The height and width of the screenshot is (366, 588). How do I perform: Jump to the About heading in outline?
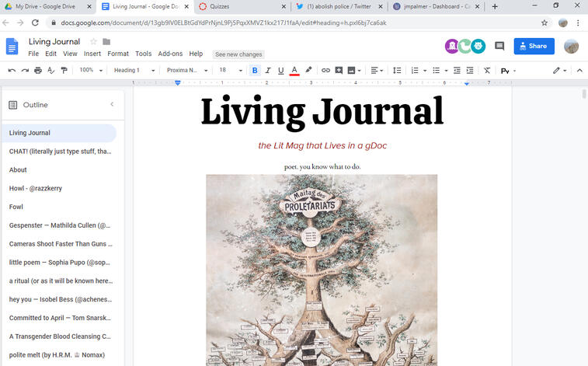tap(18, 170)
